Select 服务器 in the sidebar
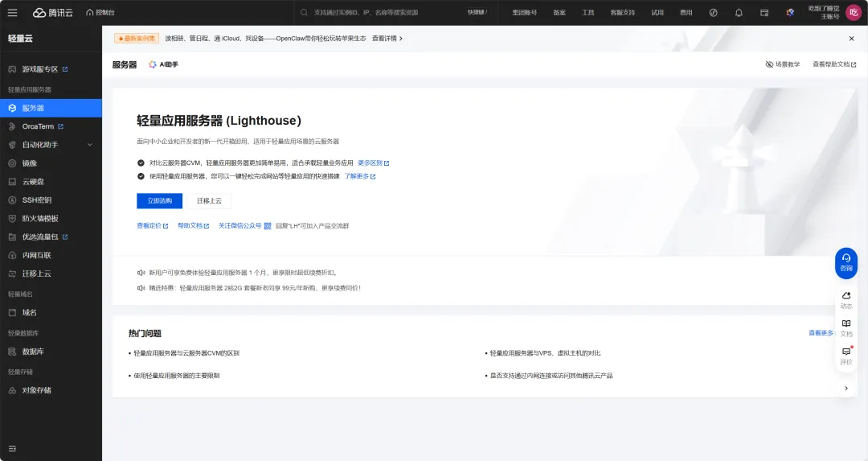The height and width of the screenshot is (461, 868). (x=51, y=108)
